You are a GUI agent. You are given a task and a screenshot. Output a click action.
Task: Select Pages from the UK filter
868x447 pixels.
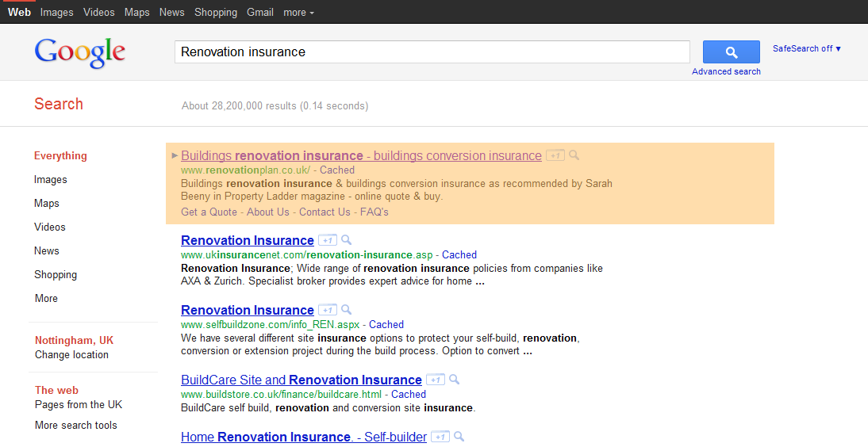pos(78,405)
